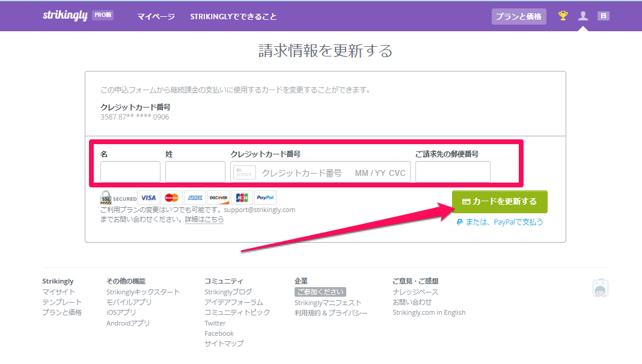Open footer link テンプレート
The width and height of the screenshot is (642, 364).
coord(63,302)
